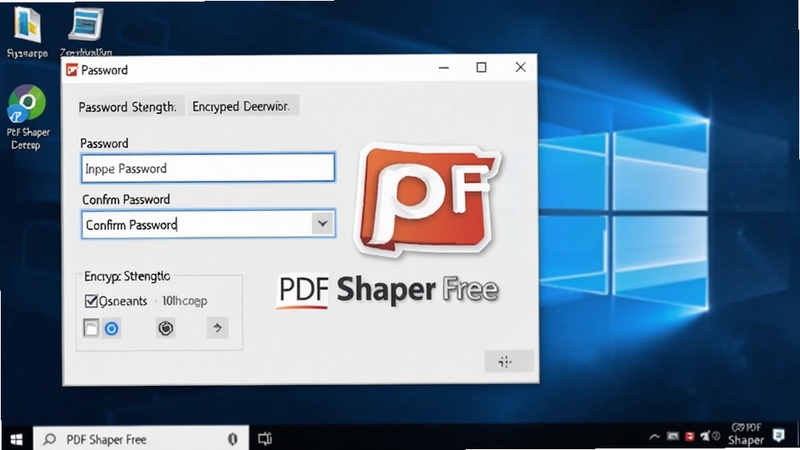800x450 pixels.
Task: Open the blue window desktop icon
Action: tap(86, 29)
